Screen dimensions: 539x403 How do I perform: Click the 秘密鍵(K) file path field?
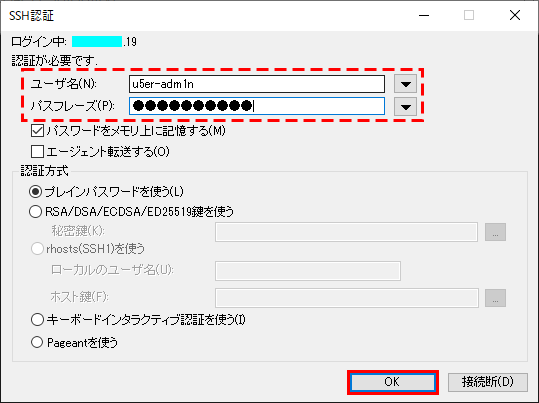pos(346,232)
